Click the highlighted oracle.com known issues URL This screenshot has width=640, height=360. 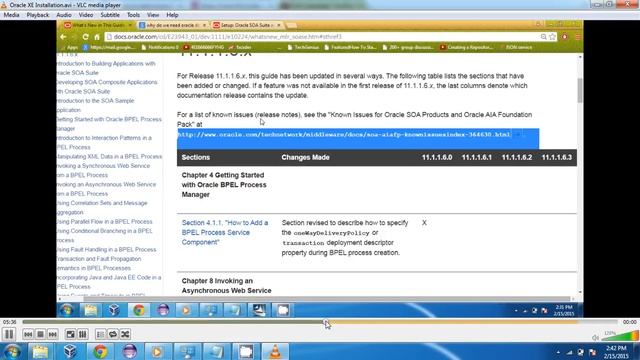click(344, 134)
